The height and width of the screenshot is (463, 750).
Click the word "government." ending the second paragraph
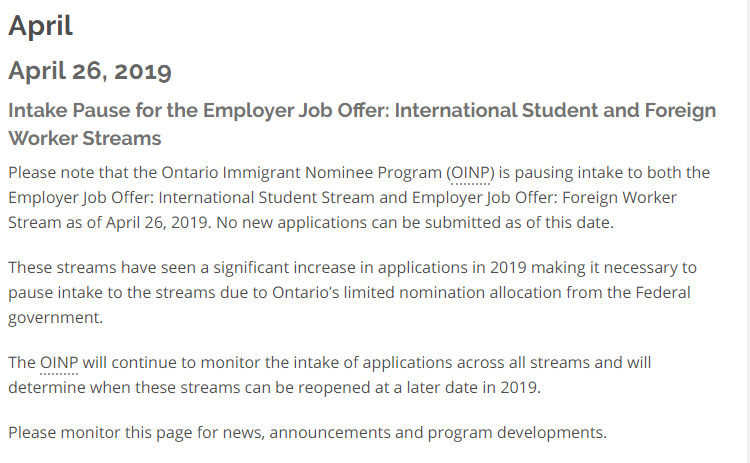click(55, 317)
